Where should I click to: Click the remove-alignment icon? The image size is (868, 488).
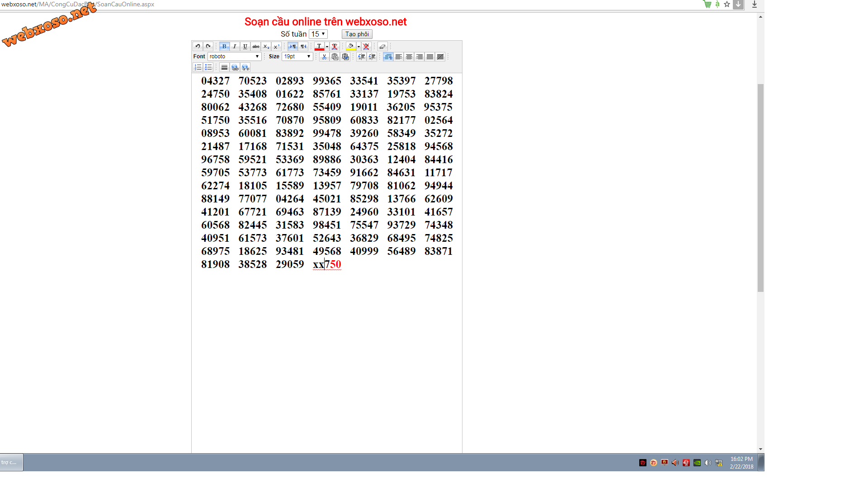coord(440,57)
